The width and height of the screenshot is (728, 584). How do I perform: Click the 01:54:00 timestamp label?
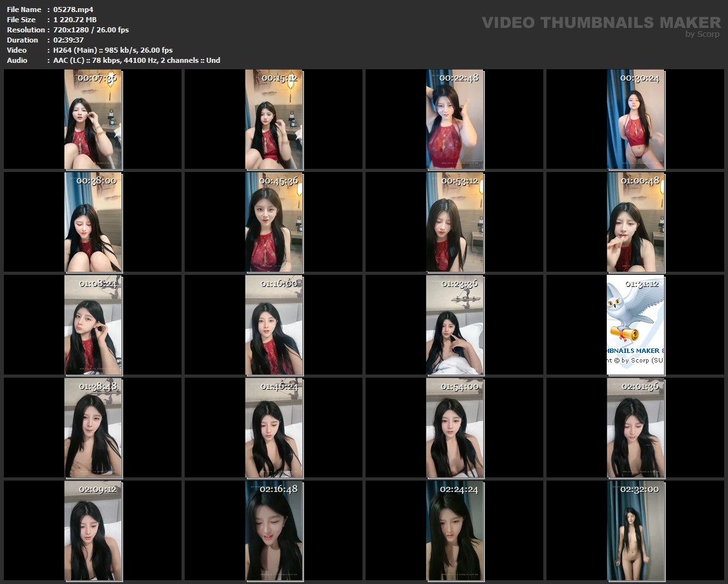460,386
